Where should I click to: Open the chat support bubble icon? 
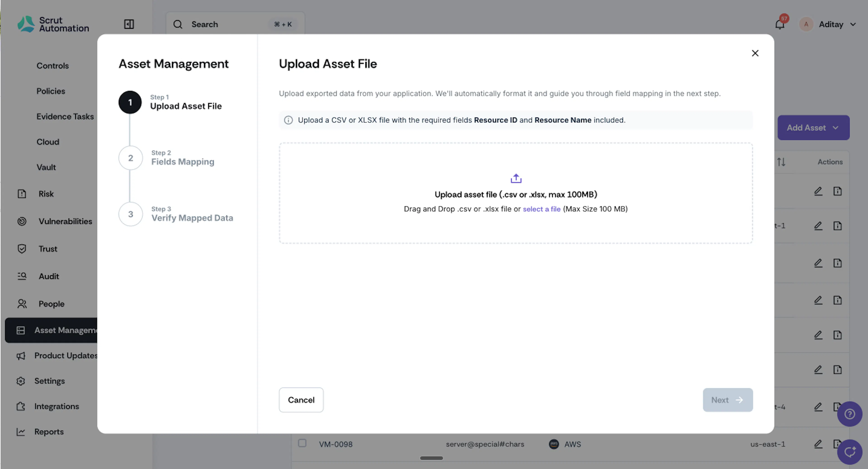(849, 452)
